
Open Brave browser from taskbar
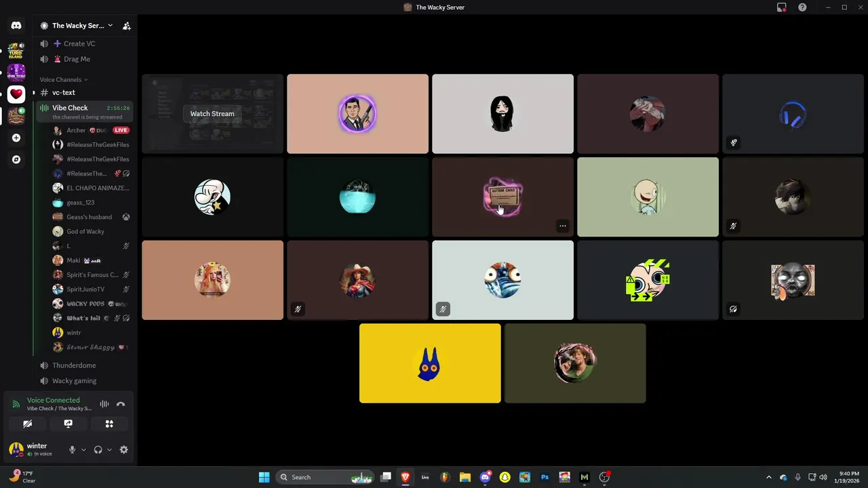[406, 477]
